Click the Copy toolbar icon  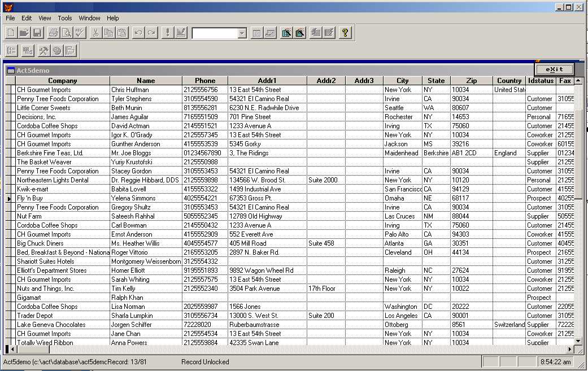pyautogui.click(x=109, y=33)
